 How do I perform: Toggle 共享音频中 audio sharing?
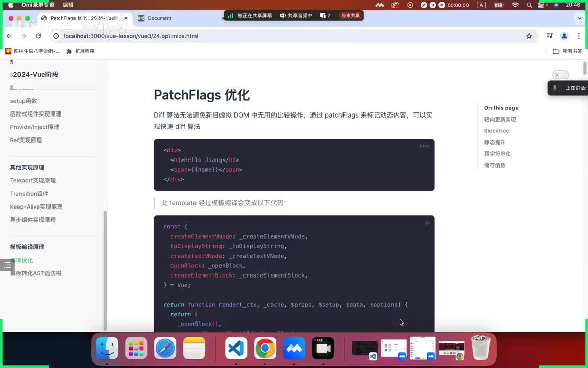(296, 15)
